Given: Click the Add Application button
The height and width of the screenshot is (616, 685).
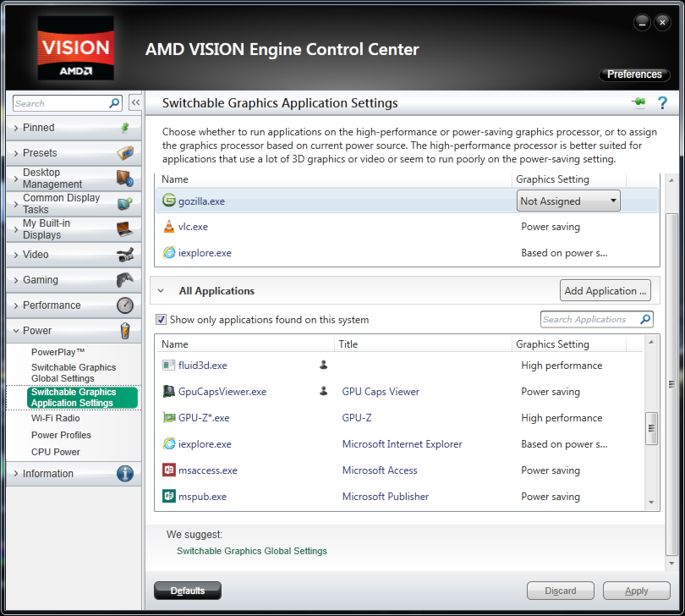Looking at the screenshot, I should pos(605,291).
